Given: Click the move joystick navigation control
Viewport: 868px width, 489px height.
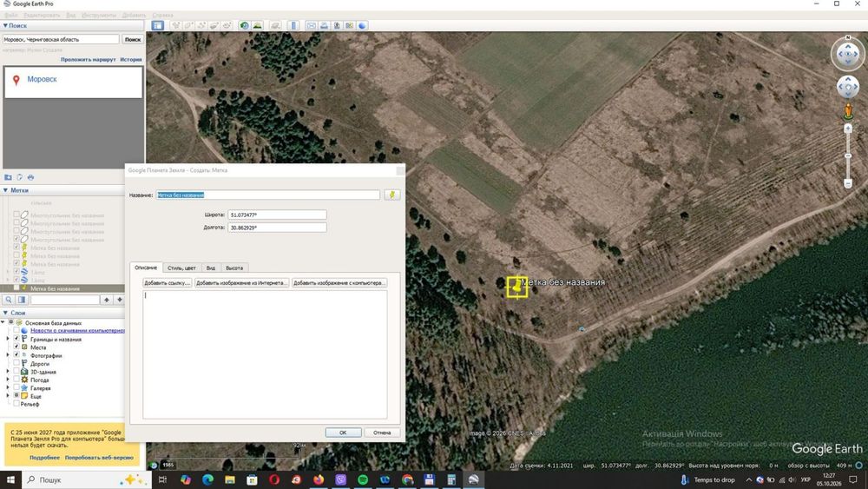Looking at the screenshot, I should [847, 87].
